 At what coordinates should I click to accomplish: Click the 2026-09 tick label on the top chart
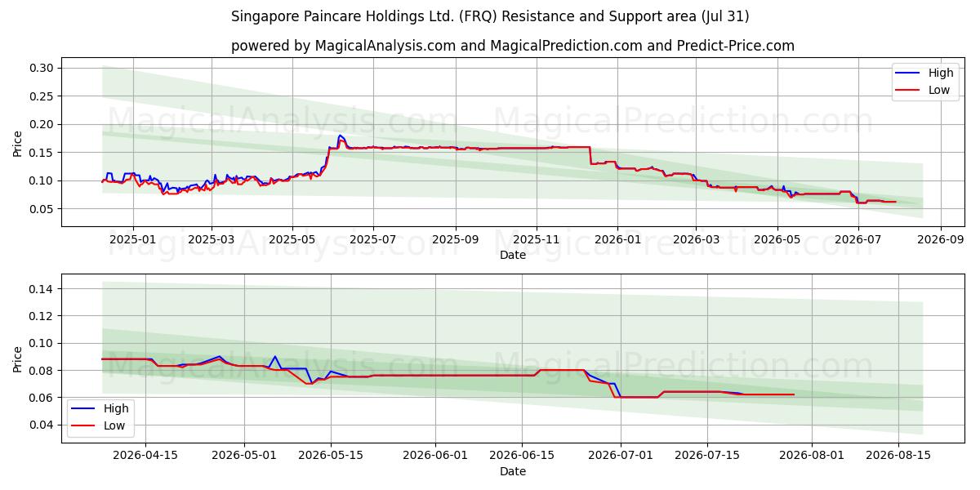tap(940, 240)
